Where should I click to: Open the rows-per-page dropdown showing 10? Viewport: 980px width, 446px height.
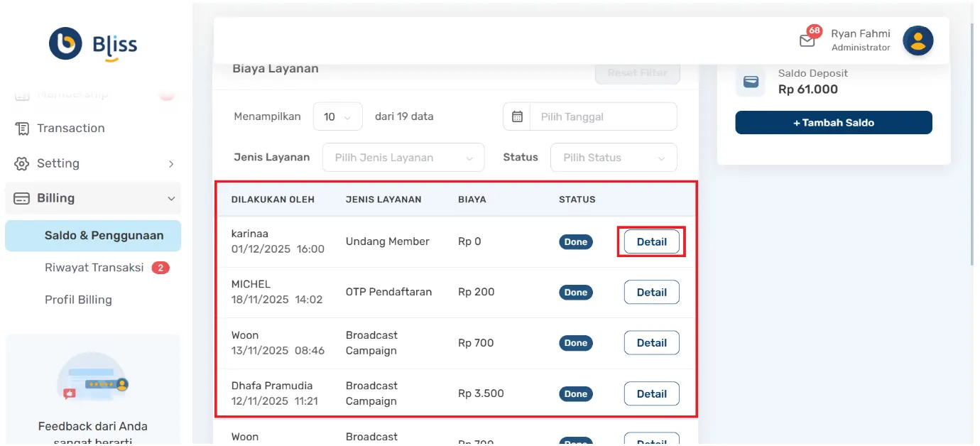[337, 116]
